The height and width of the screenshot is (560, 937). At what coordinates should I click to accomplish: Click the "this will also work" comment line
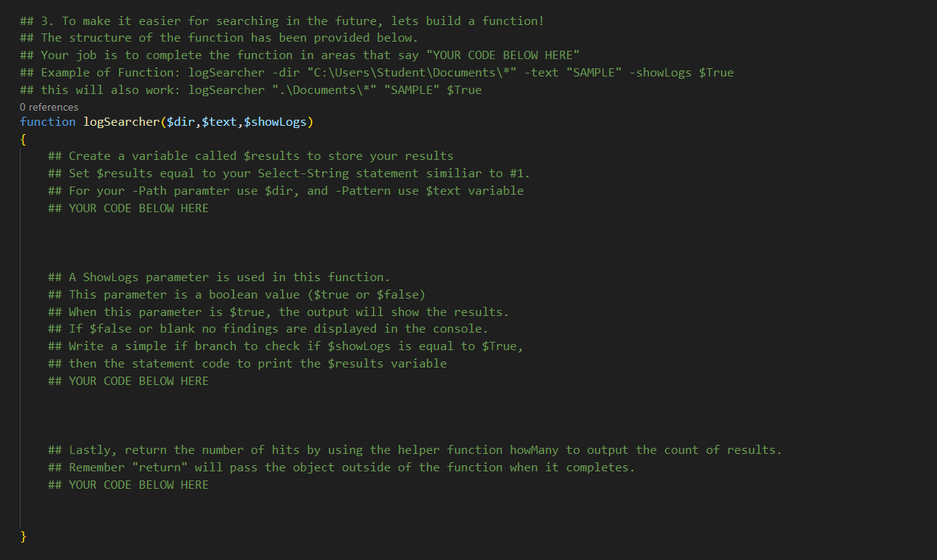[x=251, y=90]
